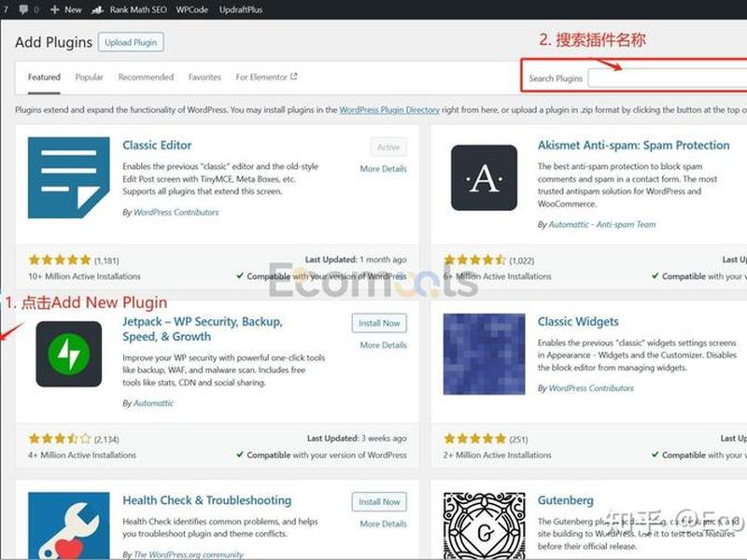Viewport: 747px width, 560px height.
Task: Open WordPress Contributors link under Classic Widgets
Action: 591,388
